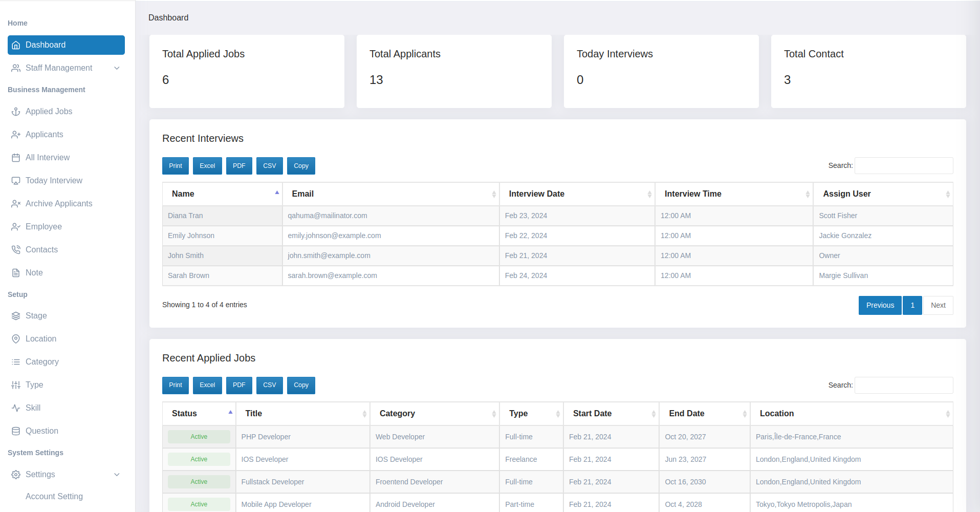Go to Next page of interviews

pyautogui.click(x=938, y=305)
